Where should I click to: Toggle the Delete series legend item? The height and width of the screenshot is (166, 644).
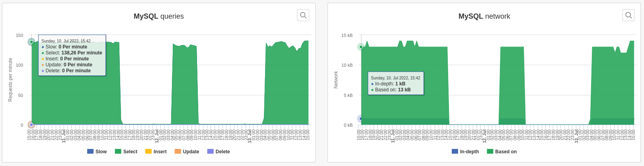point(219,152)
